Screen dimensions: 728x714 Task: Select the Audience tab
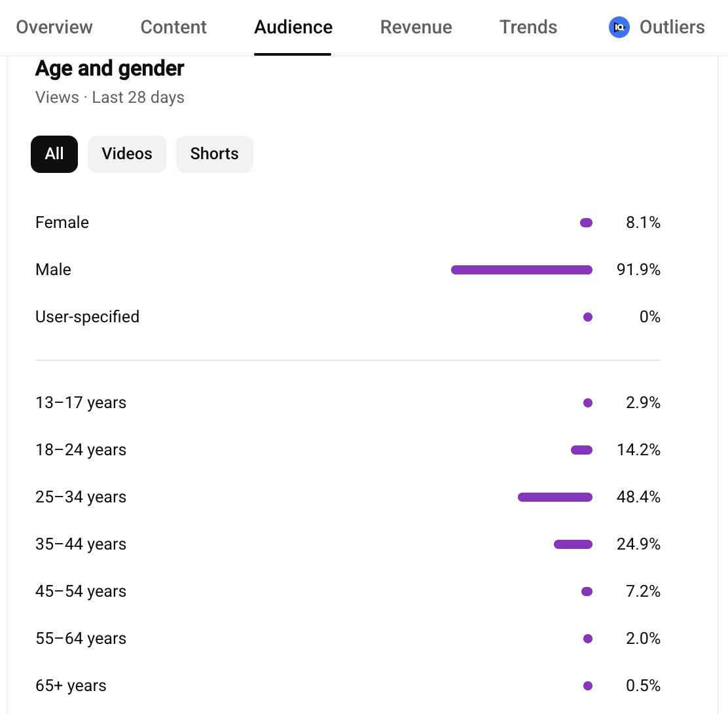coord(293,28)
